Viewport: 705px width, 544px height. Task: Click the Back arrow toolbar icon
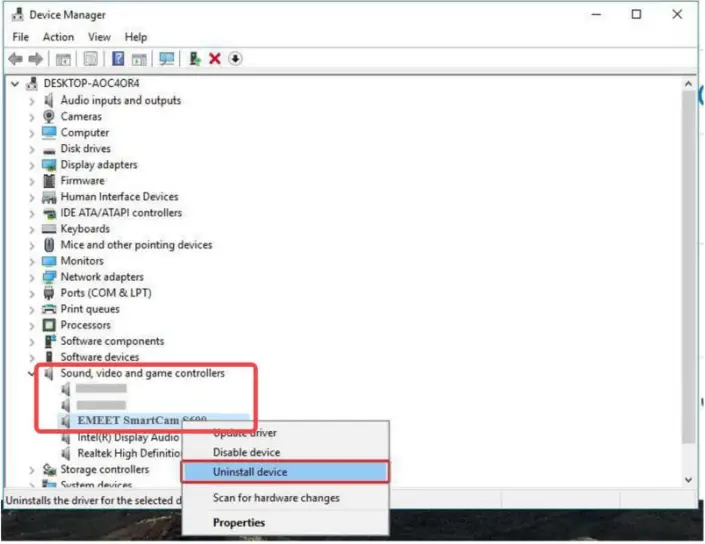(16, 59)
